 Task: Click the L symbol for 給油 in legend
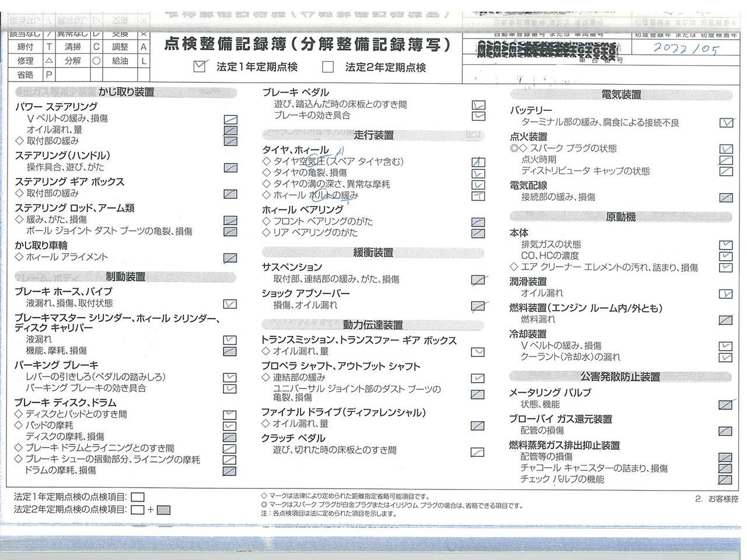point(143,61)
